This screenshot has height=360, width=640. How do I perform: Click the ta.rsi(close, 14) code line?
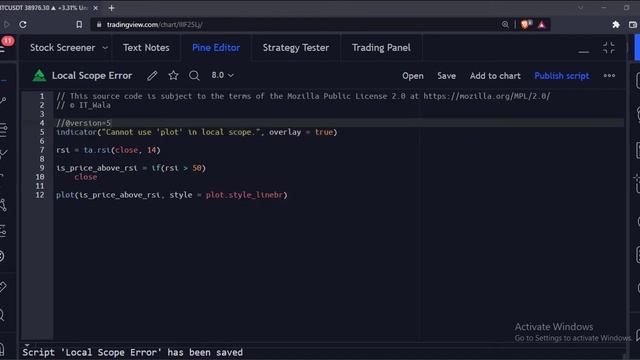pyautogui.click(x=108, y=150)
